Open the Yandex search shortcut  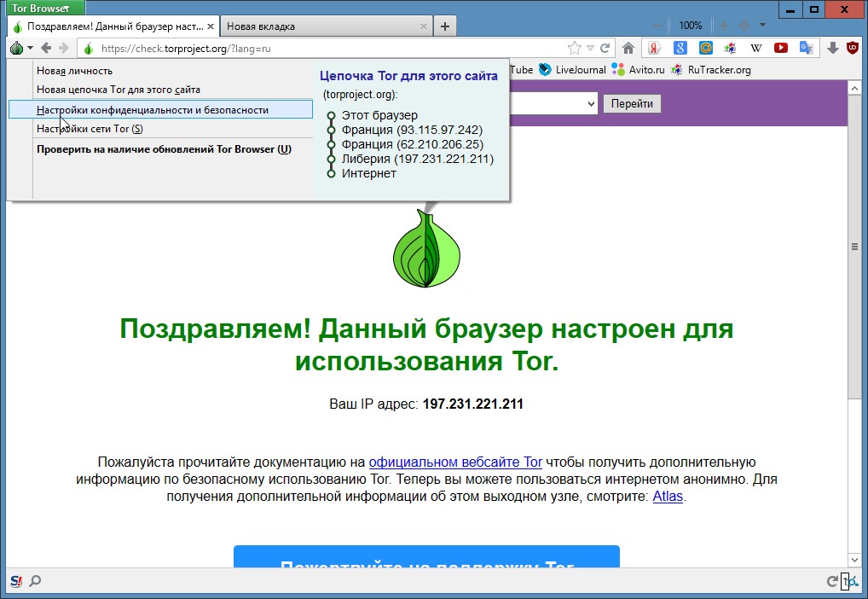pyautogui.click(x=654, y=48)
